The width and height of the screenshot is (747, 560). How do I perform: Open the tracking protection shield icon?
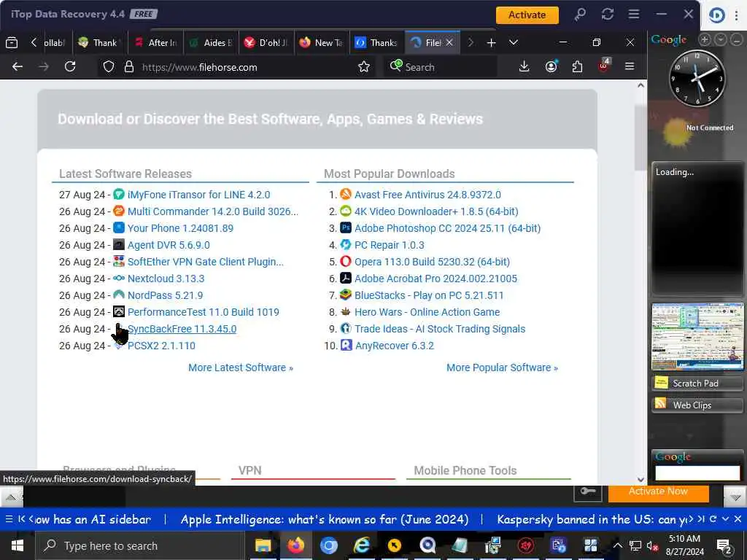click(x=109, y=66)
